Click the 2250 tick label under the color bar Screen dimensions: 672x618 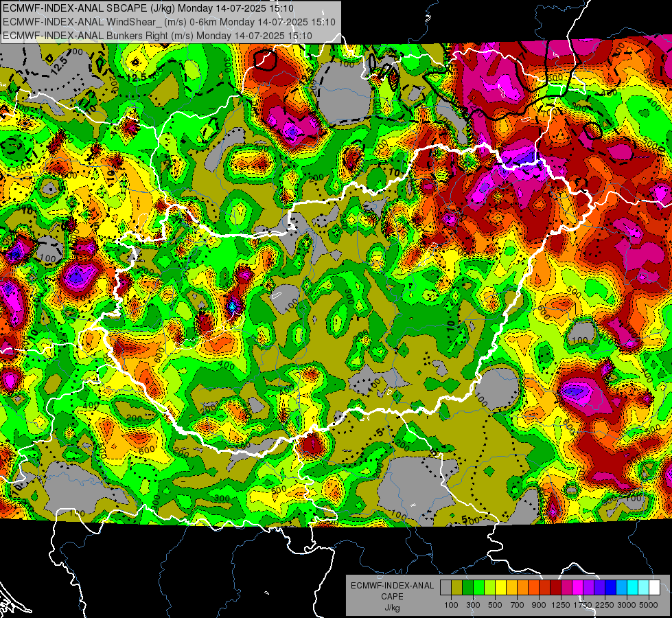pyautogui.click(x=605, y=605)
